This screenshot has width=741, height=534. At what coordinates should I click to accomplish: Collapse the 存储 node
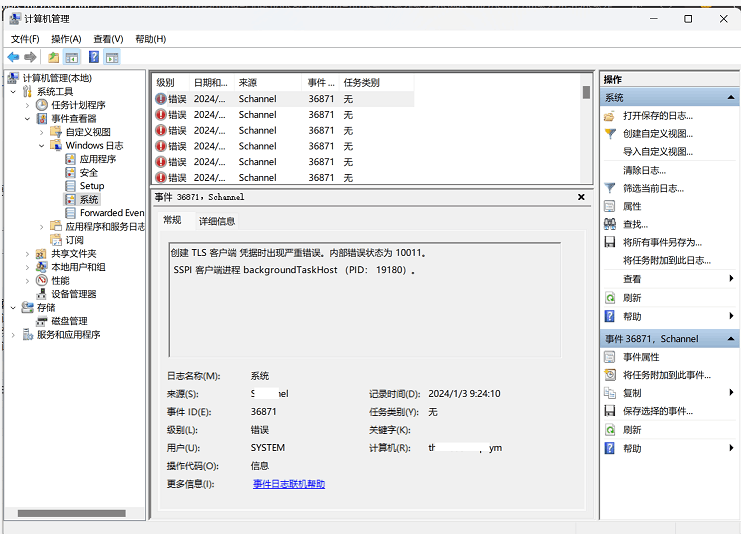click(13, 308)
